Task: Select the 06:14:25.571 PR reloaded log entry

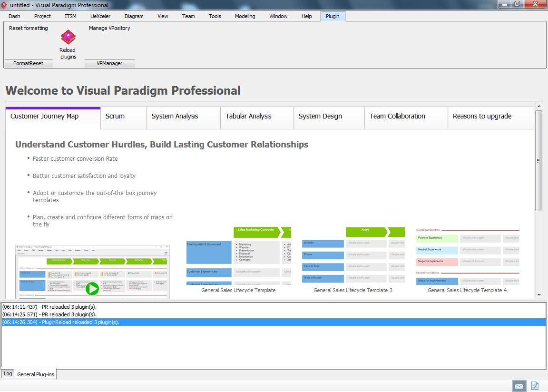Action: (x=274, y=314)
